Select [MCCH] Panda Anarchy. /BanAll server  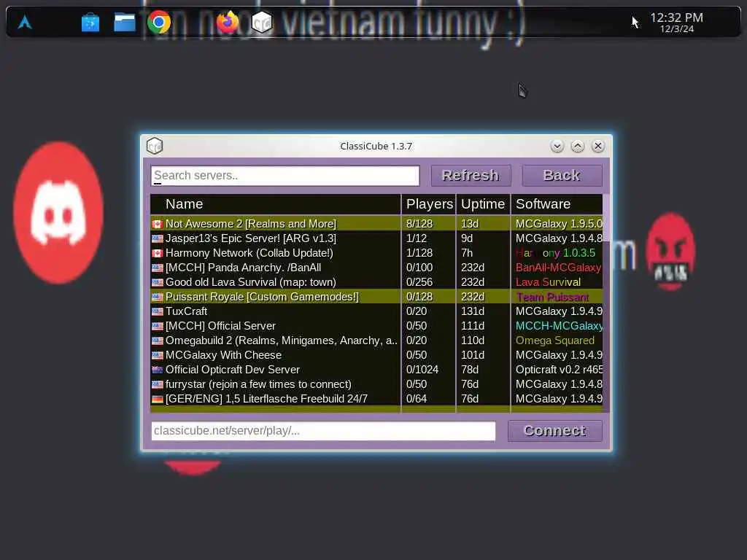point(376,268)
